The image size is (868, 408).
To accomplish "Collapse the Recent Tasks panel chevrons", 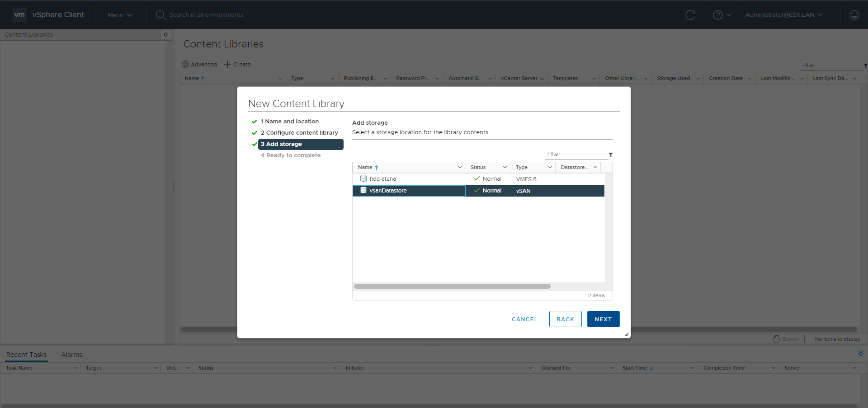I will 860,353.
